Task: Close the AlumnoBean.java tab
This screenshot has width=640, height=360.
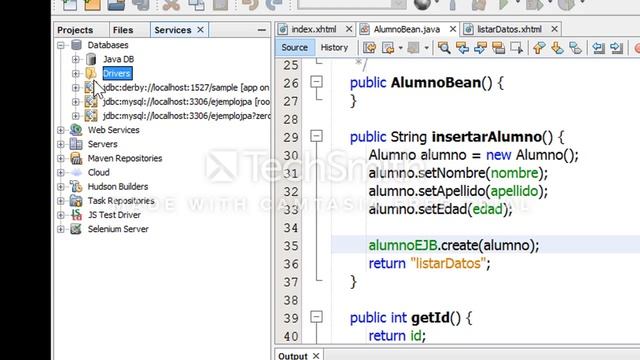Action: click(453, 29)
